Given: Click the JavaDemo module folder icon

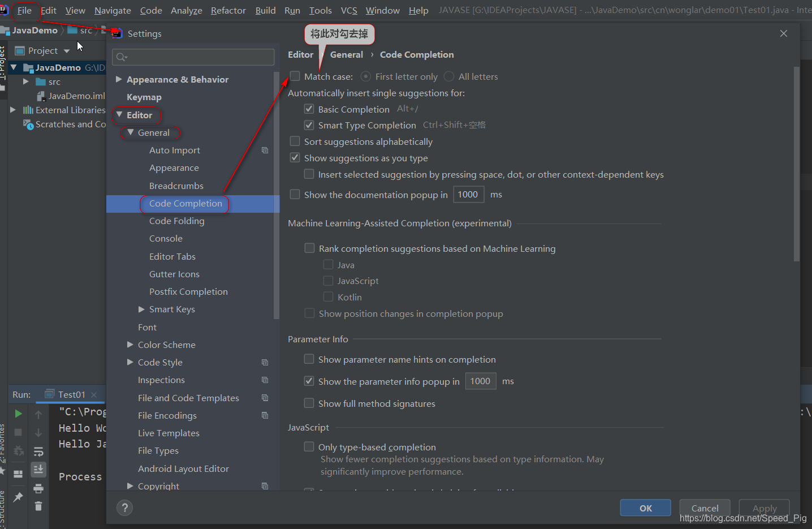Looking at the screenshot, I should 28,68.
